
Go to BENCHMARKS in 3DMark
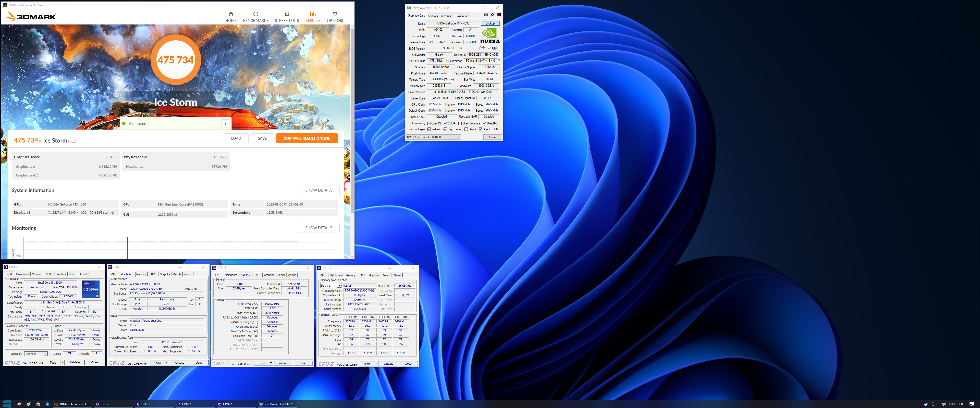click(x=256, y=17)
